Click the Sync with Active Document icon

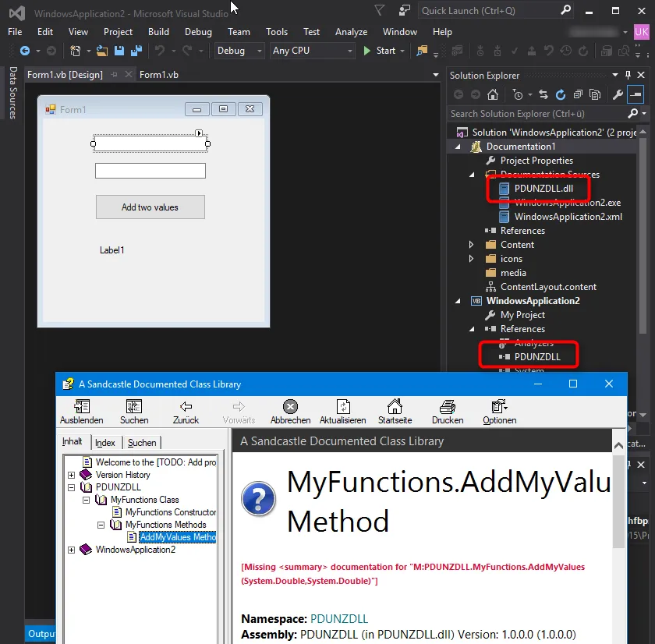[x=543, y=95]
